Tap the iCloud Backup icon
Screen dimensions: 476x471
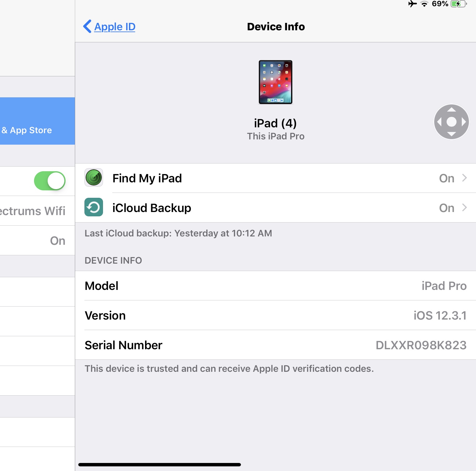click(x=94, y=207)
